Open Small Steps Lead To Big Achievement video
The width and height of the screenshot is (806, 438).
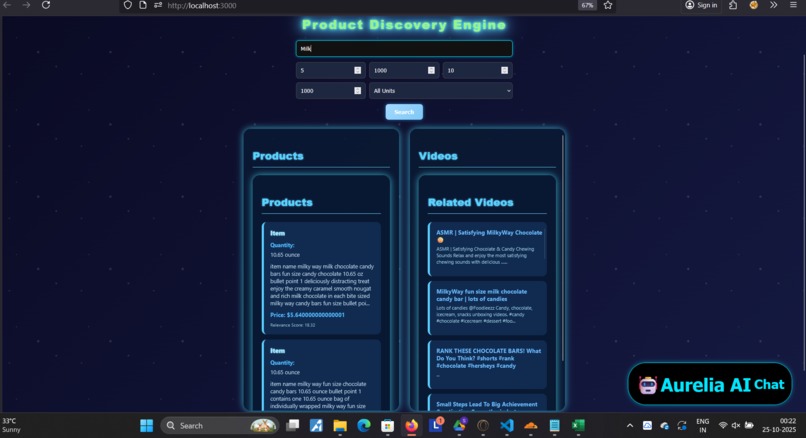tap(487, 403)
